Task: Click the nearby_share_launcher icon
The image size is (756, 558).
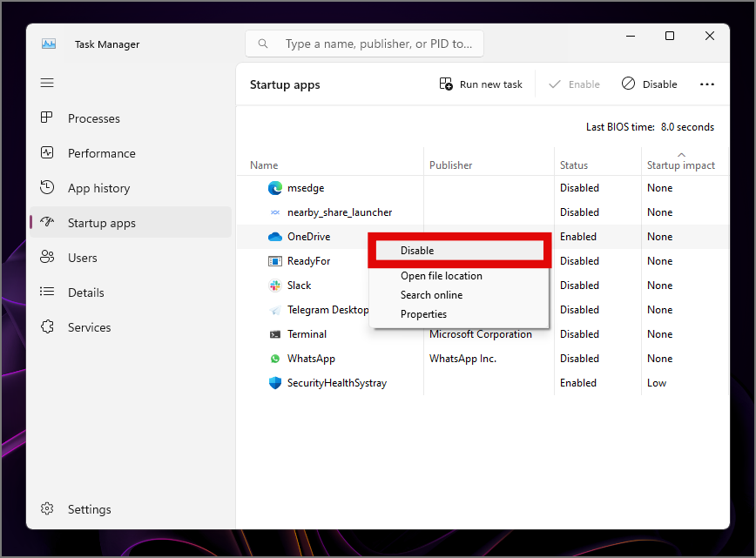Action: pos(275,212)
